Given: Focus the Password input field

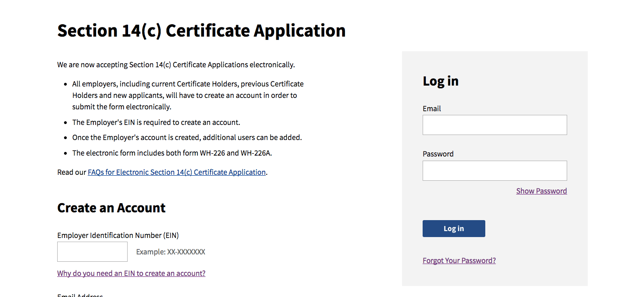Looking at the screenshot, I should click(494, 171).
